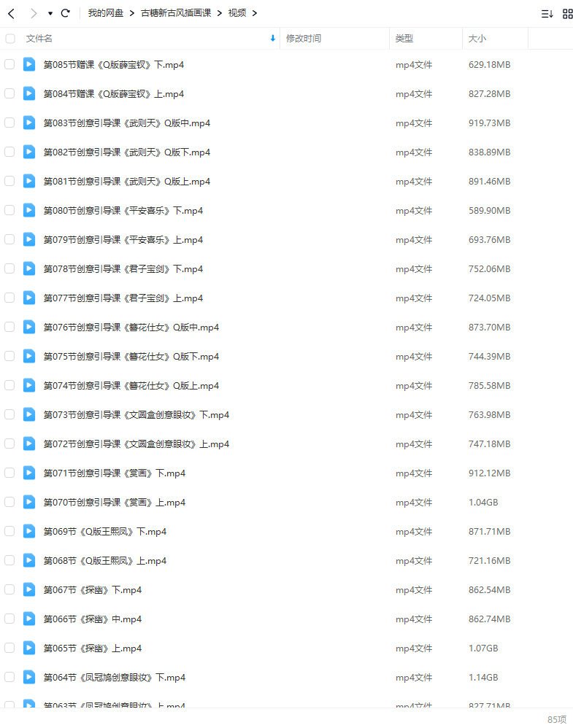Screen dimensions: 573x728
Task: Click the 类型 column header
Action: (404, 39)
